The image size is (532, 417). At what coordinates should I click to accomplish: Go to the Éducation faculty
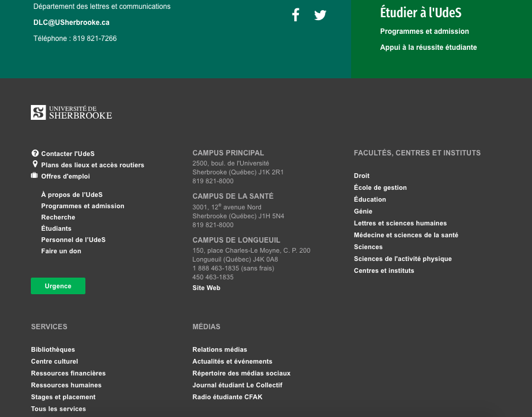(370, 199)
